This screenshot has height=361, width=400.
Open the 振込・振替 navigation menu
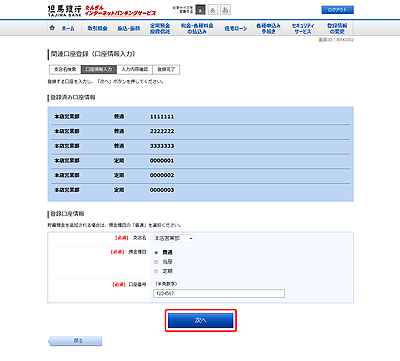click(x=129, y=29)
